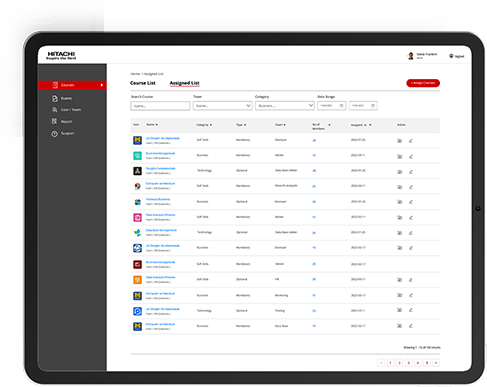Viewport: 487px width, 387px height.
Task: Open calendar icon in second date field
Action: click(x=373, y=106)
